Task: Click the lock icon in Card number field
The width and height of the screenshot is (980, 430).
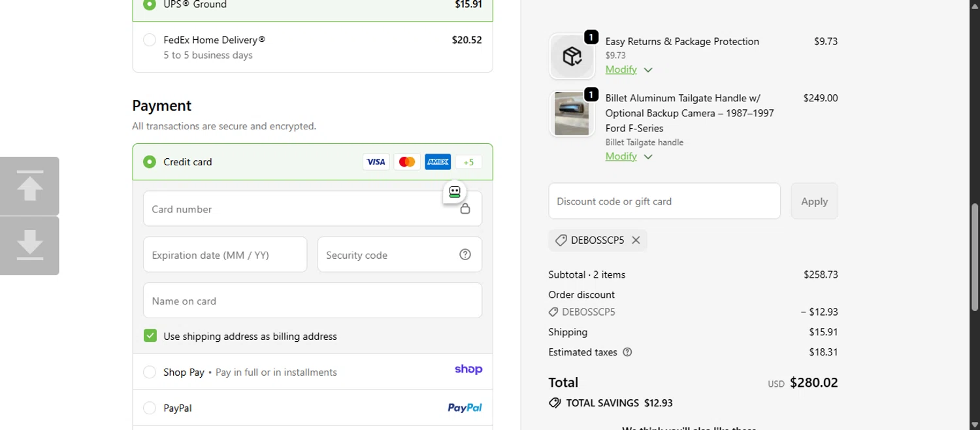Action: tap(465, 209)
